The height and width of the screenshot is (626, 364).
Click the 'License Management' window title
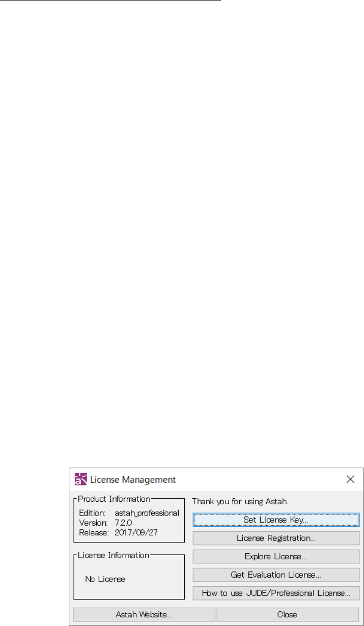(x=133, y=479)
